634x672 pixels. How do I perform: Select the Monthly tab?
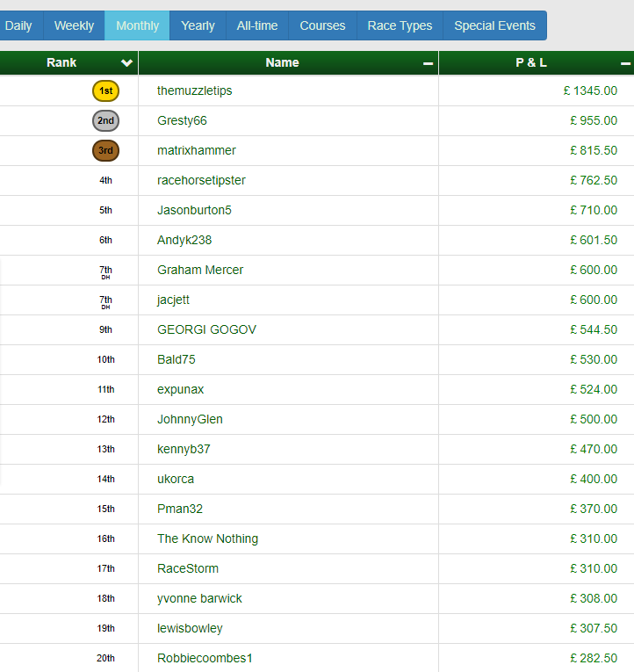(137, 25)
